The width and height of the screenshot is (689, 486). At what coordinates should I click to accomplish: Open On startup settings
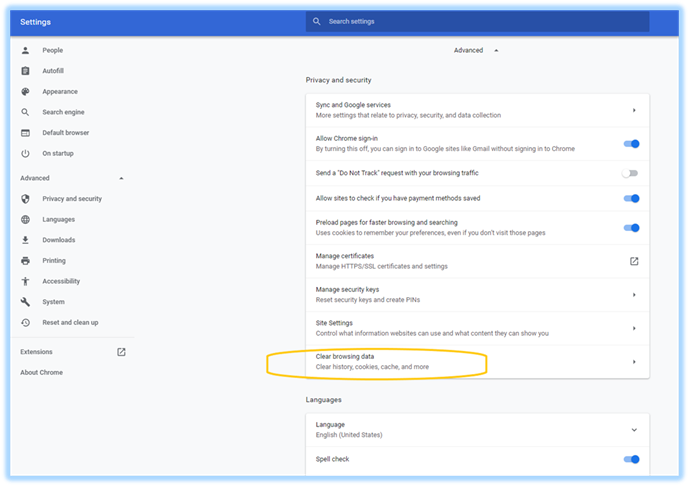[58, 153]
